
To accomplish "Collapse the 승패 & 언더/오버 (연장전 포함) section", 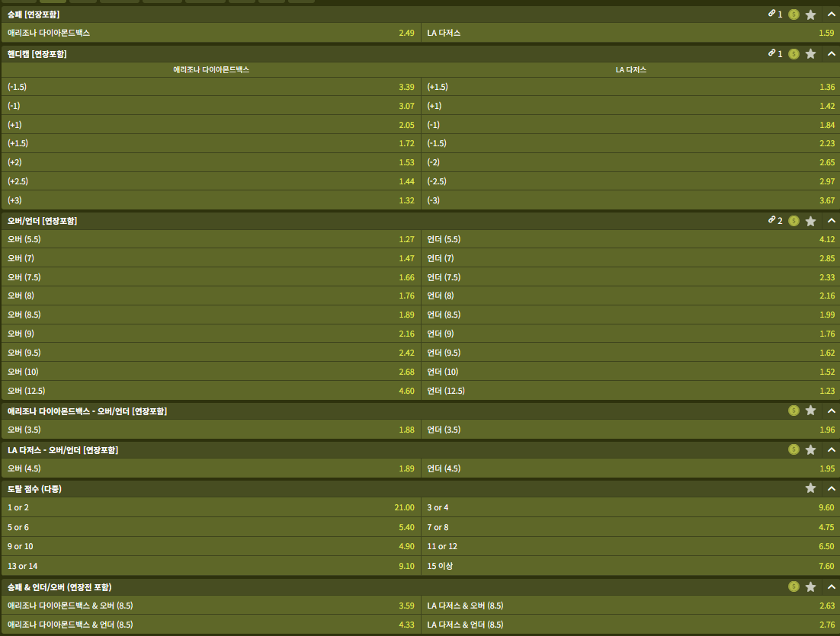I will (x=832, y=586).
